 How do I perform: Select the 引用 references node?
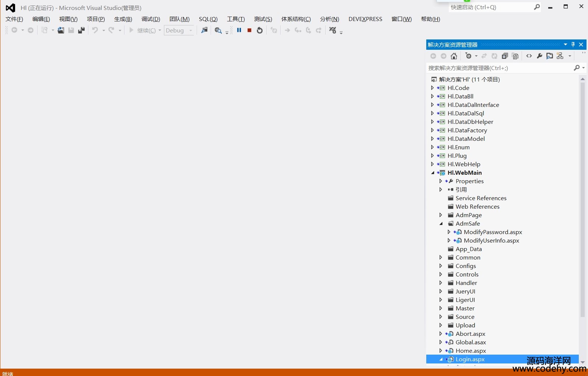point(461,189)
